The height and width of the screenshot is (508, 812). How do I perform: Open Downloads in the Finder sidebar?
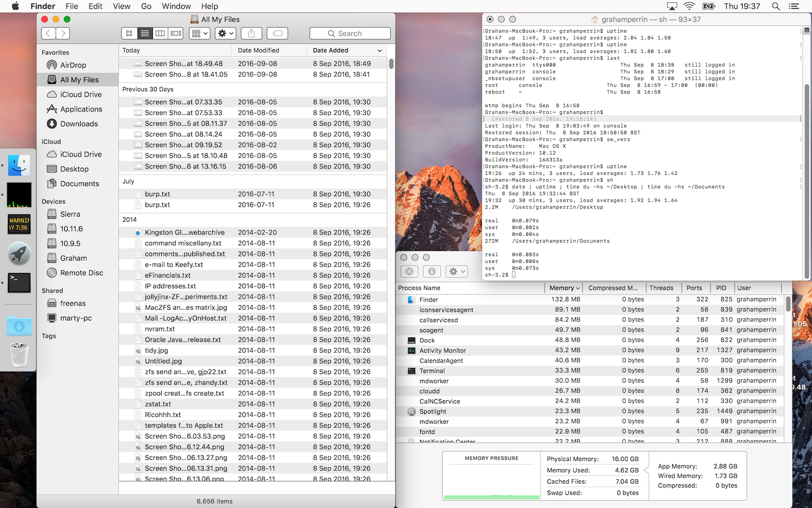(78, 124)
